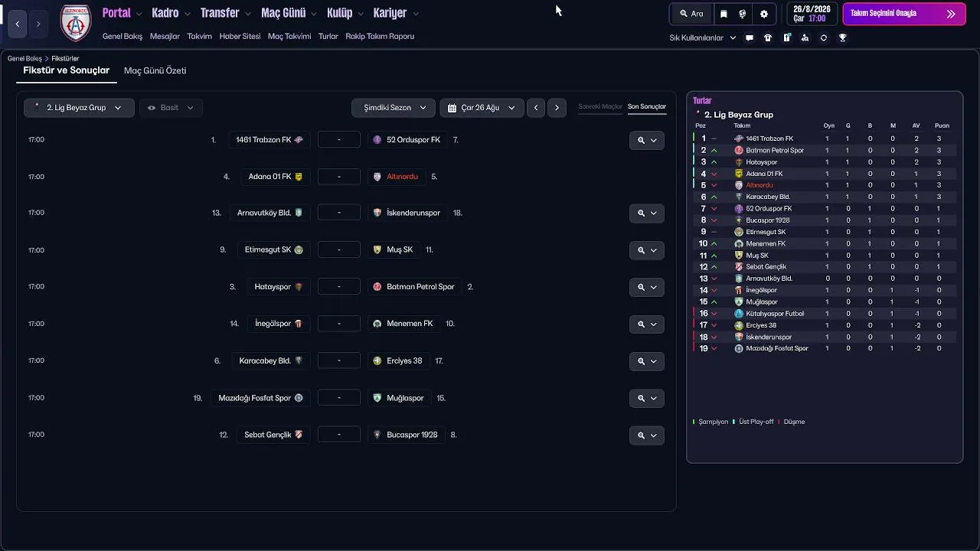
Task: Click Menemen FK in fixtures
Action: point(403,324)
